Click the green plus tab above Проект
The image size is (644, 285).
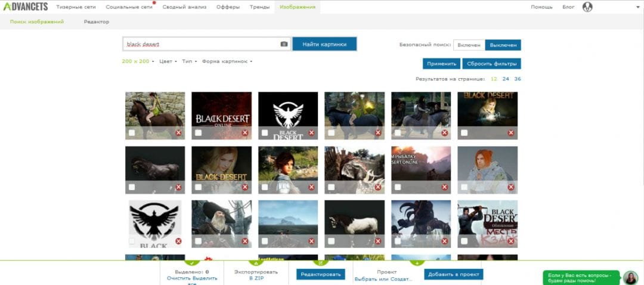(417, 263)
